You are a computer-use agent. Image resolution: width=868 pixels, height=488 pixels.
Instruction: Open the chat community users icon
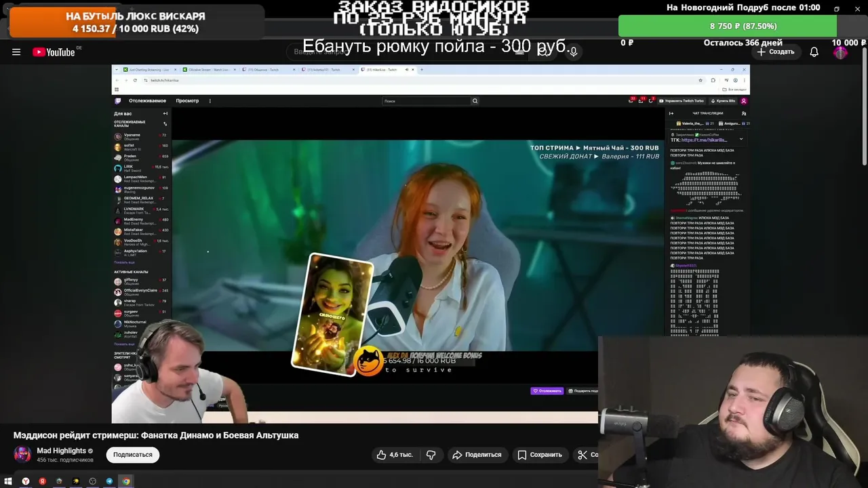pyautogui.click(x=743, y=113)
